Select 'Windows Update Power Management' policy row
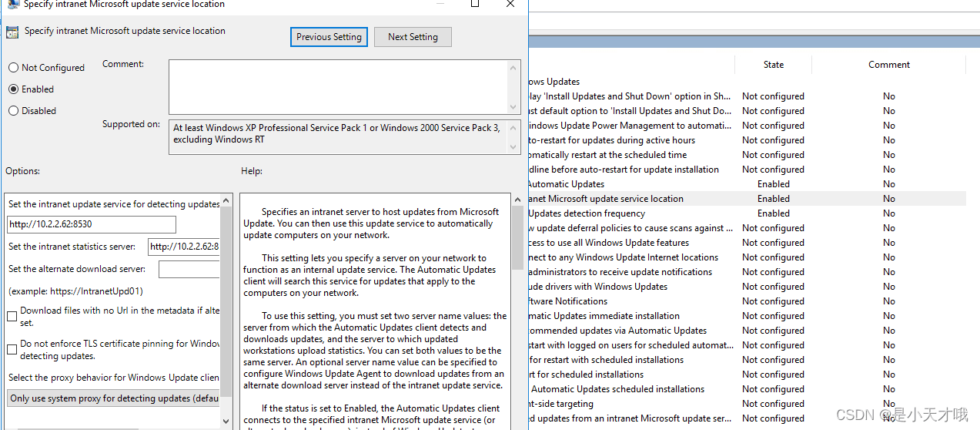 (747, 126)
